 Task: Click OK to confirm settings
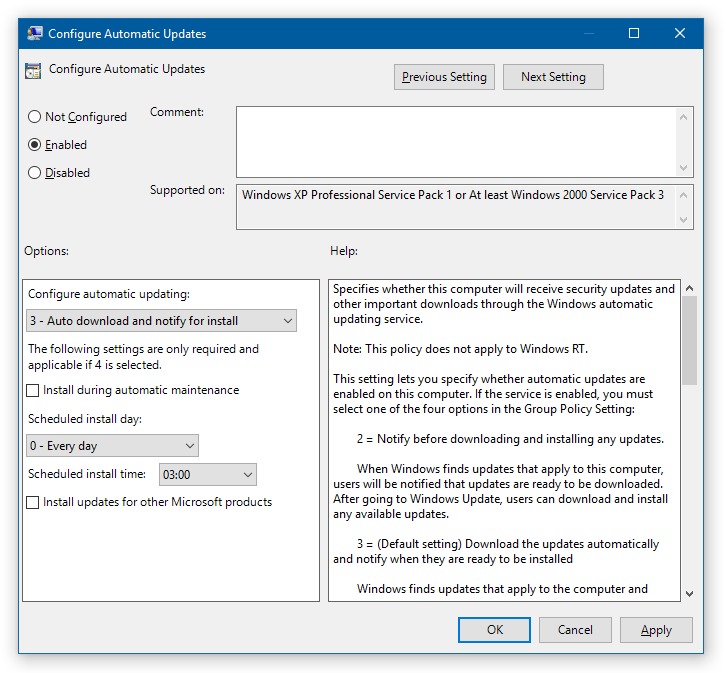pos(494,630)
